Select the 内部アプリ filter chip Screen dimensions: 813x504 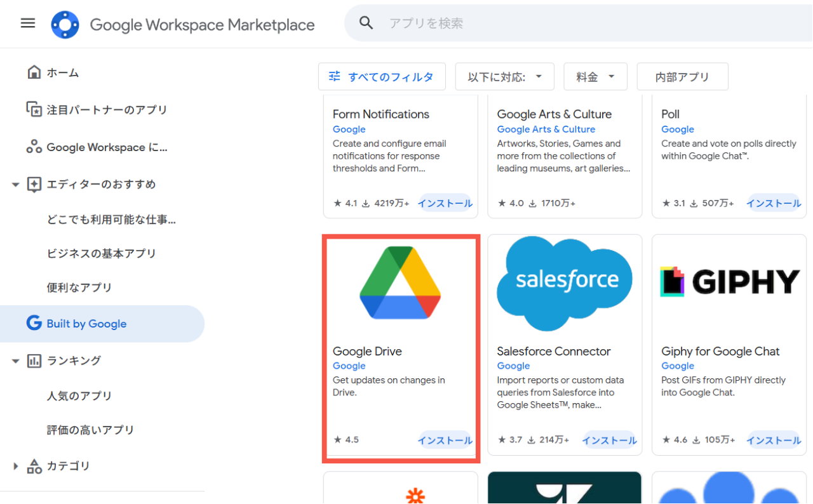[x=682, y=77]
